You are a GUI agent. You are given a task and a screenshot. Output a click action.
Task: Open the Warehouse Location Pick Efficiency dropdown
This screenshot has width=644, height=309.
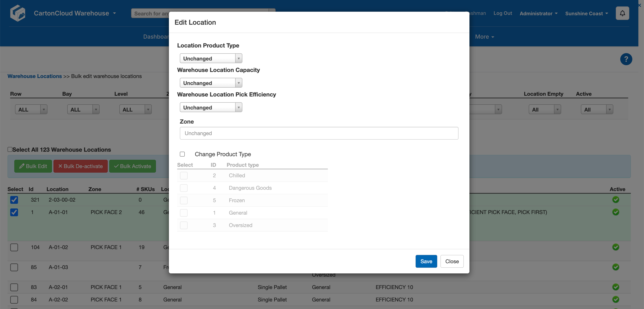coord(211,107)
